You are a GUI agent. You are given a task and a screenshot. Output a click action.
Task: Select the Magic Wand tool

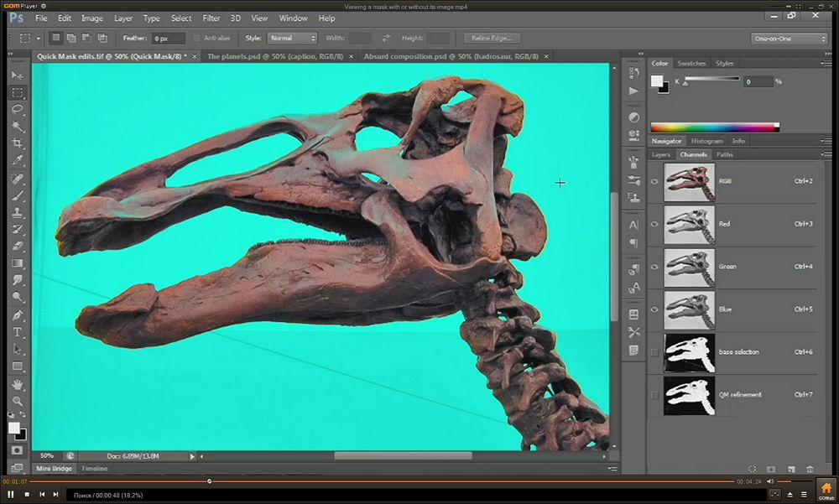[x=17, y=127]
